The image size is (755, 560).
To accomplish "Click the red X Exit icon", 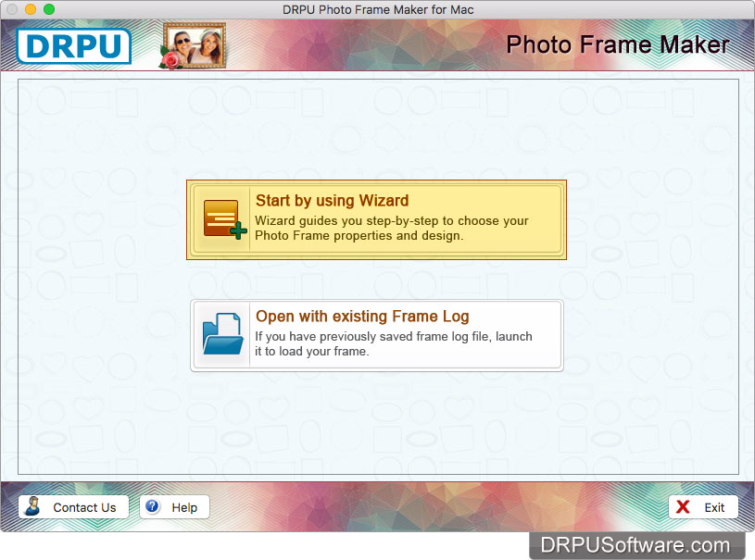I will pyautogui.click(x=683, y=507).
